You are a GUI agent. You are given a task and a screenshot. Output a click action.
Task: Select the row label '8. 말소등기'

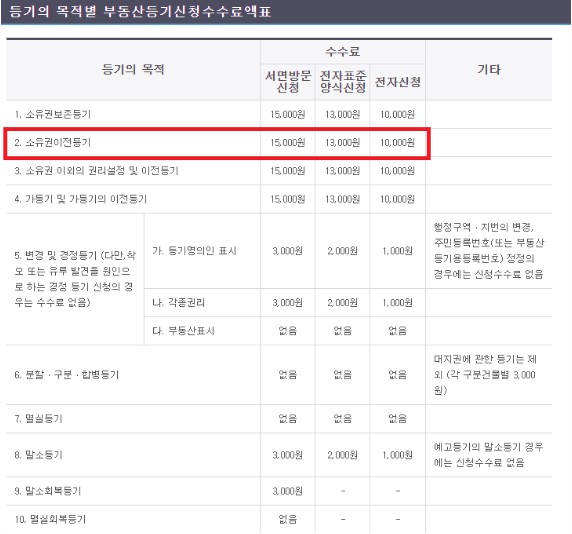click(x=39, y=455)
